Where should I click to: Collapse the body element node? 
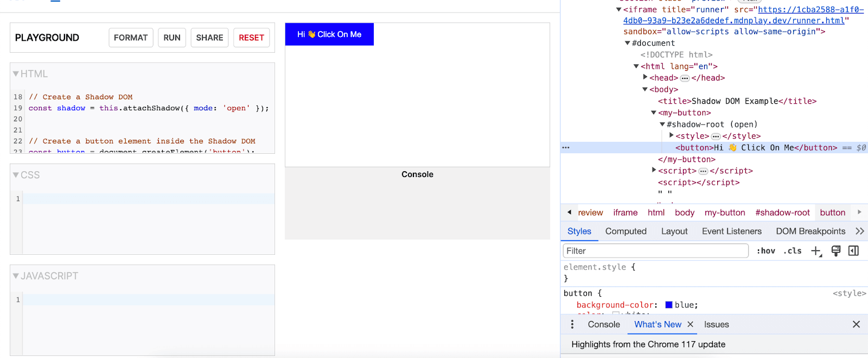pyautogui.click(x=645, y=90)
